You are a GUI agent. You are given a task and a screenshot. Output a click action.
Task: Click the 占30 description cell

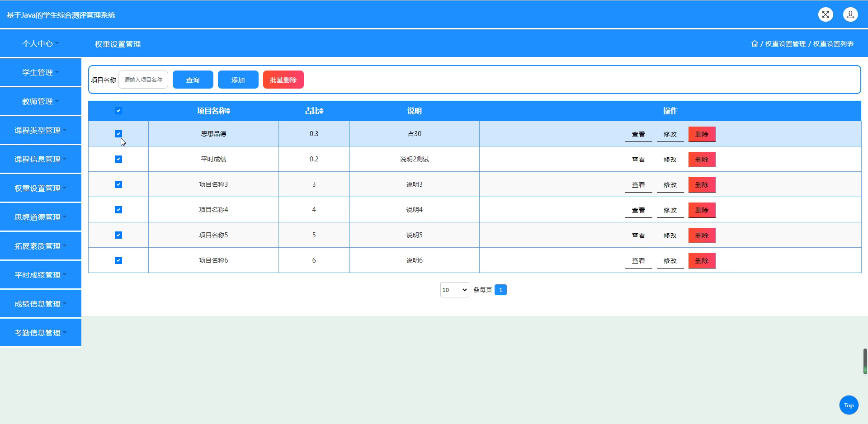[415, 134]
